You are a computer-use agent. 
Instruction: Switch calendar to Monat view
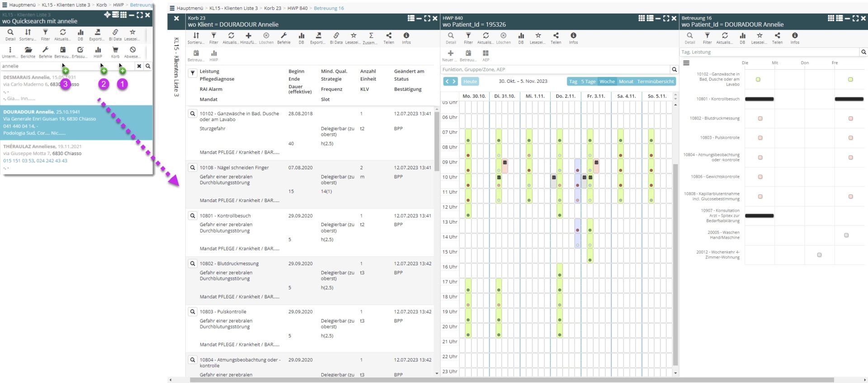[x=626, y=81]
